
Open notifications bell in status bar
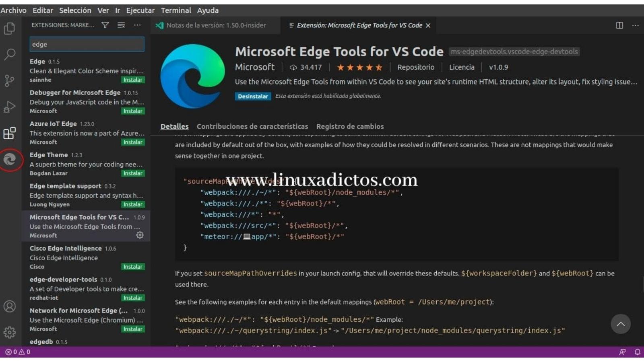point(638,352)
